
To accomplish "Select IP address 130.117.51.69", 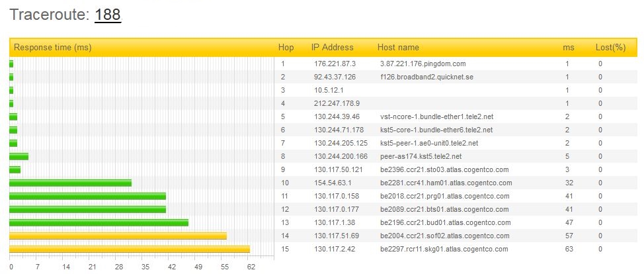I will (337, 236).
